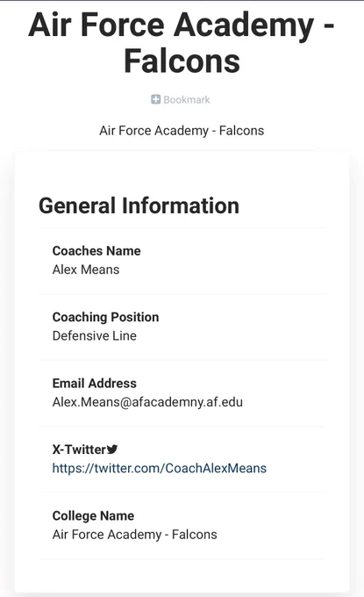Open the CoachAlexMeans Twitter link
This screenshot has width=364, height=597.
click(x=160, y=468)
